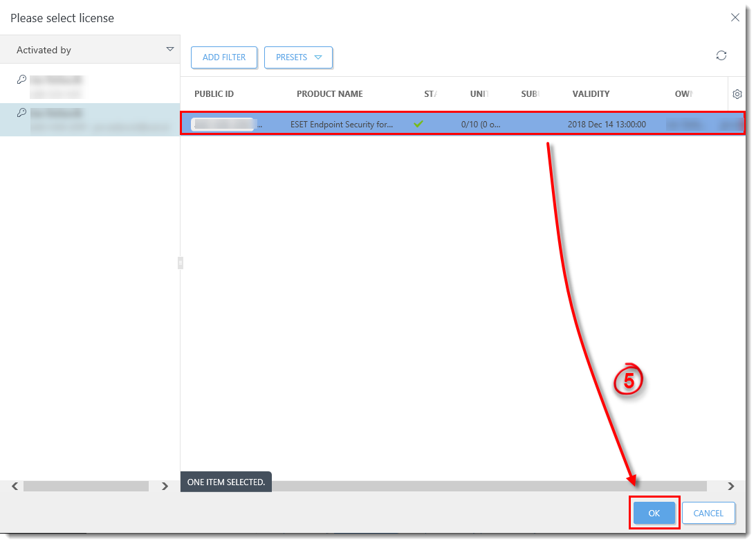Close the Please select license dialog
Screen dimensions: 756x544
(735, 17)
